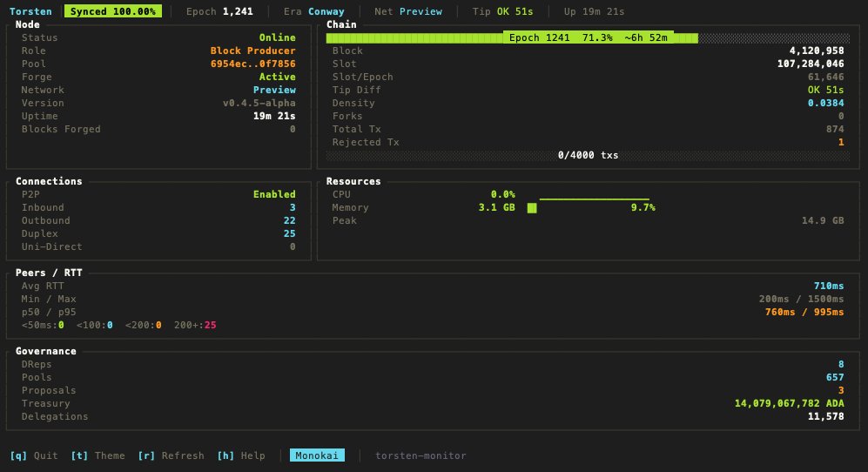Click the Synced 100.00% status badge
Viewport: 868px width, 472px height.
click(x=113, y=11)
